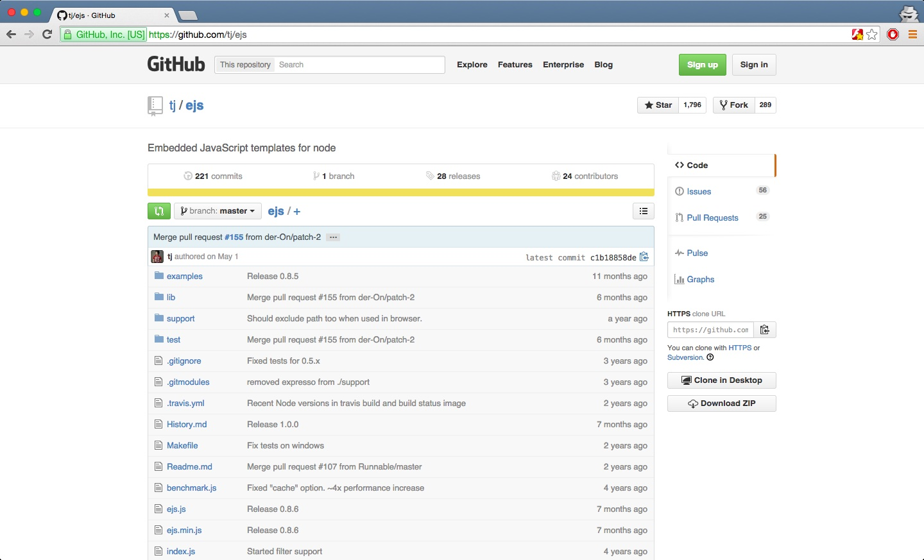Open the Makefile file
The image size is (924, 560).
pos(182,446)
